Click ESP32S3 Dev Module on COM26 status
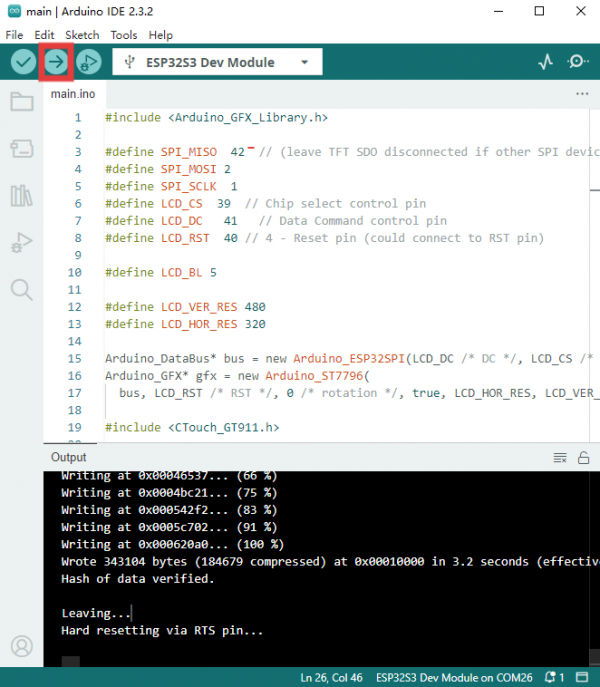Screen dimensions: 600x687 (x=454, y=677)
